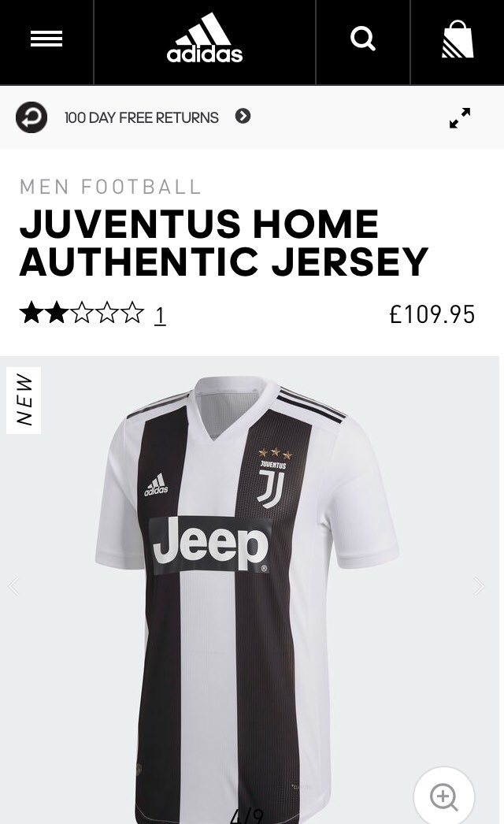Click the Juventus Home Authentic Jersey title
The image size is (504, 824).
224,243
